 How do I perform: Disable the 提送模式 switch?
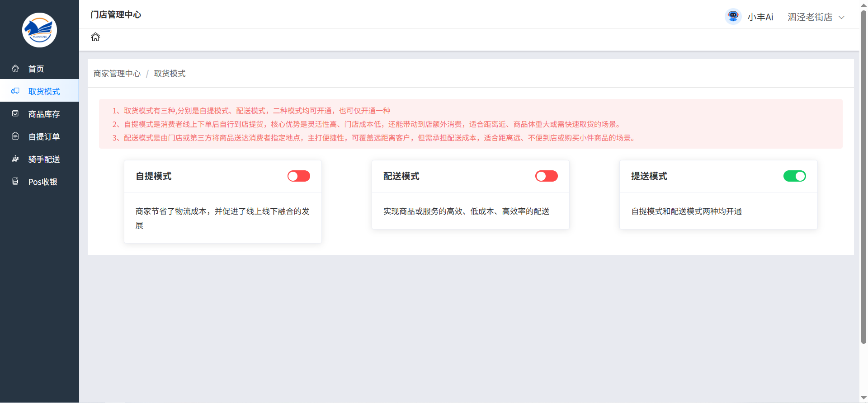794,176
